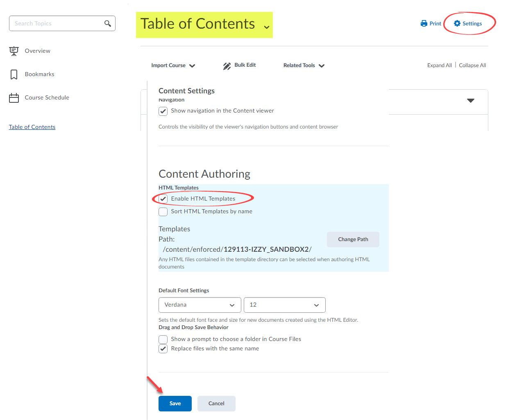Check Show a prompt to choose folder

[x=163, y=339]
